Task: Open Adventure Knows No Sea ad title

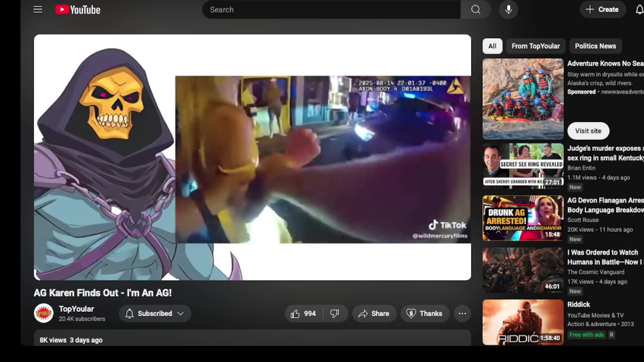Action: (605, 63)
